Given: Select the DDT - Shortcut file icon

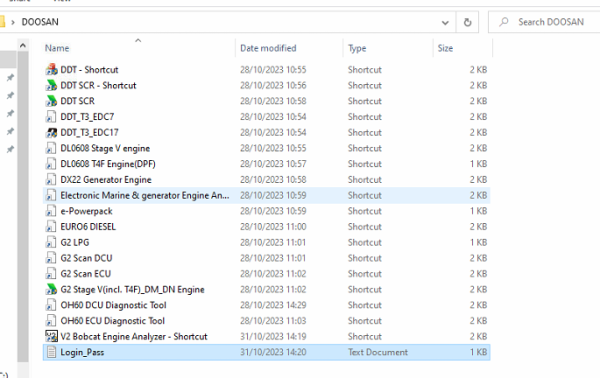Looking at the screenshot, I should point(51,70).
